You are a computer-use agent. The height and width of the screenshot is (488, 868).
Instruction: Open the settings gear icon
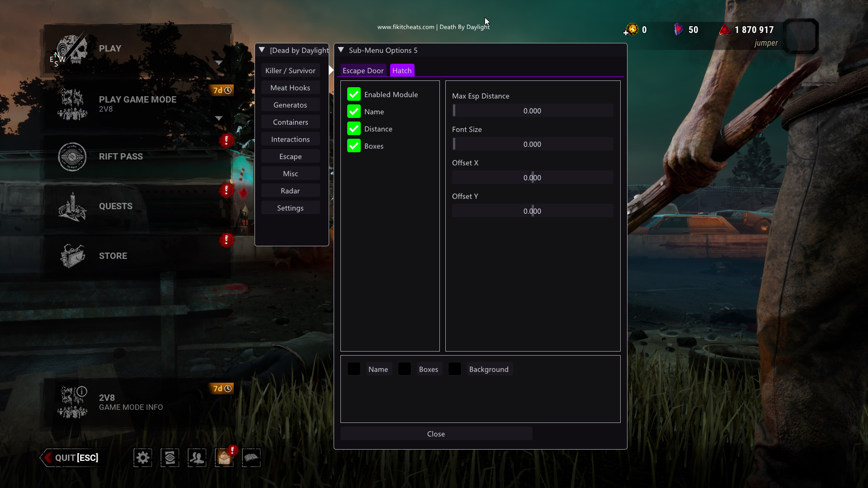point(143,458)
